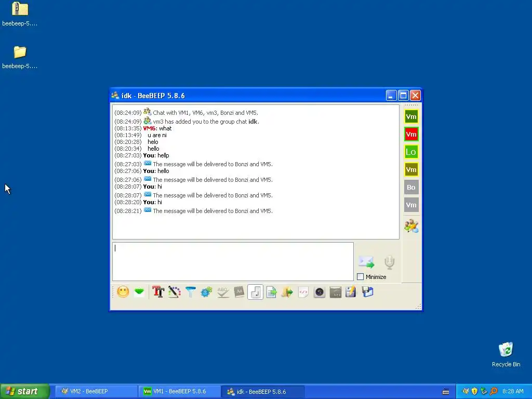Click inside the message text input box
This screenshot has height=399, width=532.
click(x=233, y=262)
